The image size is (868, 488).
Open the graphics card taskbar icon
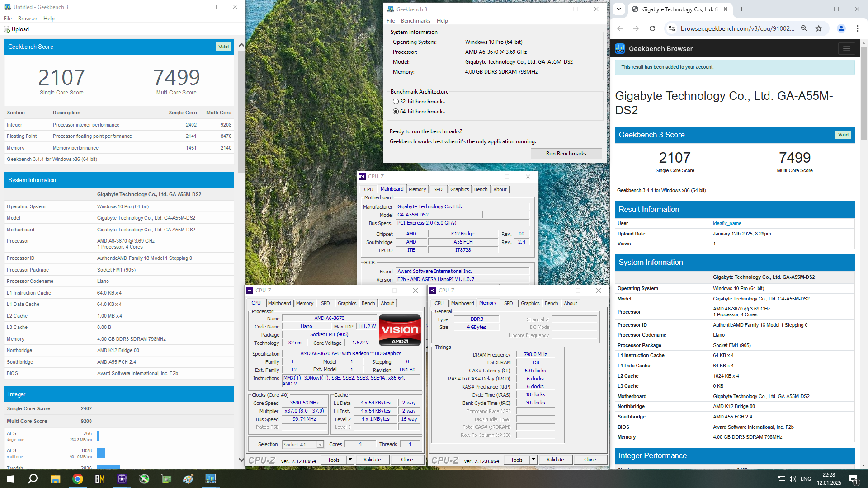(166, 479)
